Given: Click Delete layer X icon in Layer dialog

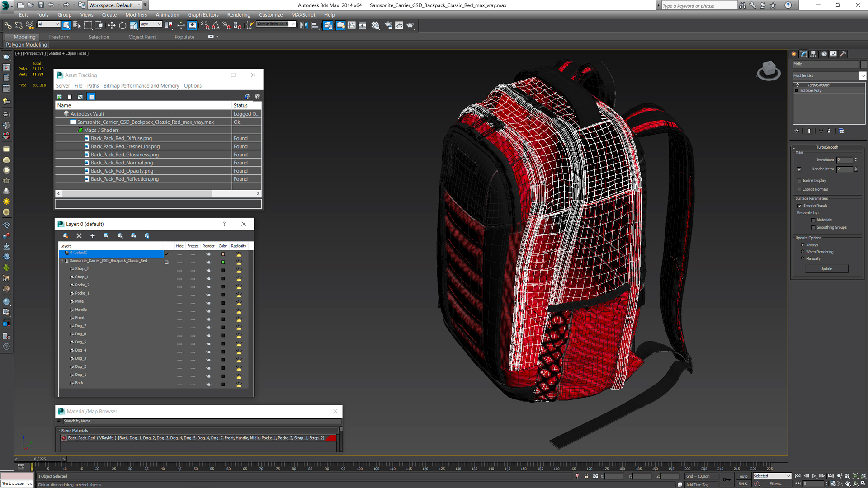Looking at the screenshot, I should (79, 236).
